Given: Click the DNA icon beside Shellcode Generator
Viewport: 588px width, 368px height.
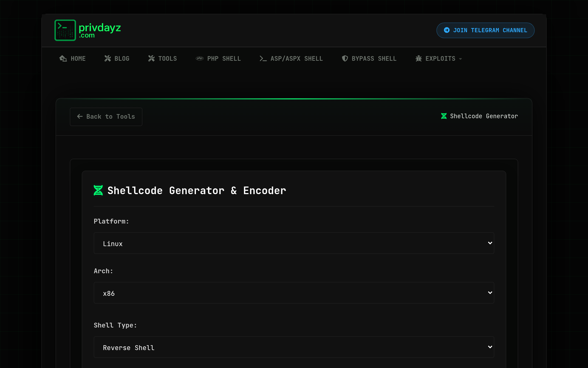Looking at the screenshot, I should click(444, 116).
